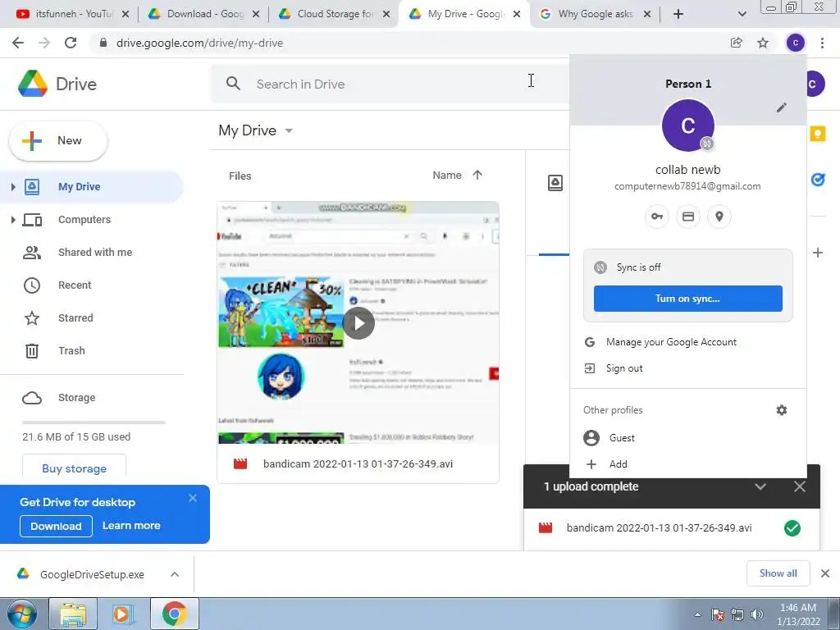Viewport: 840px width, 630px height.
Task: Open a new browser tab
Action: click(678, 14)
